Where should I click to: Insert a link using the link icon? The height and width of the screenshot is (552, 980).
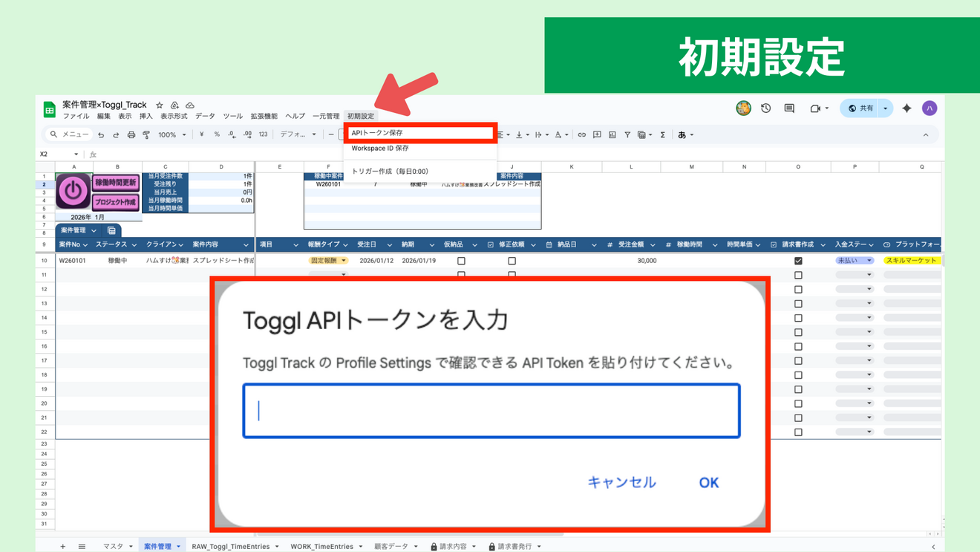[x=583, y=134]
